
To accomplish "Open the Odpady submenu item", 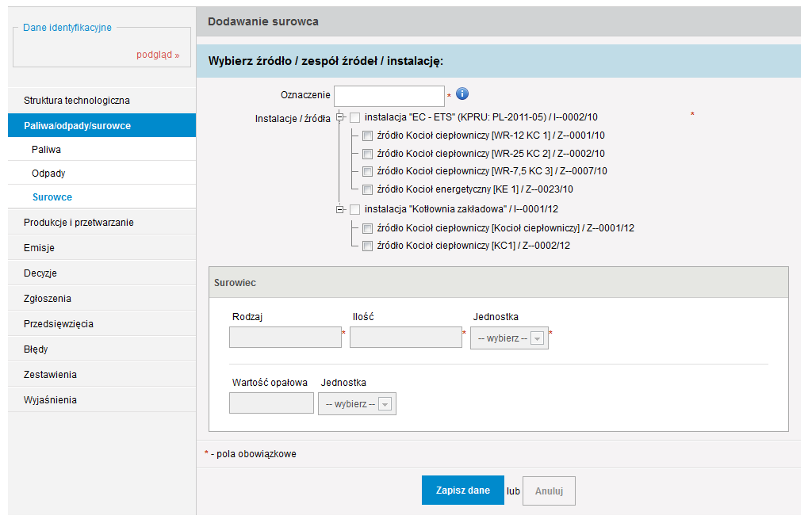I will tap(102, 174).
